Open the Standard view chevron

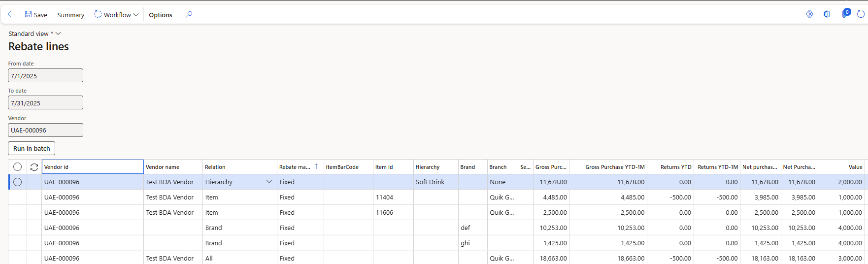(58, 33)
